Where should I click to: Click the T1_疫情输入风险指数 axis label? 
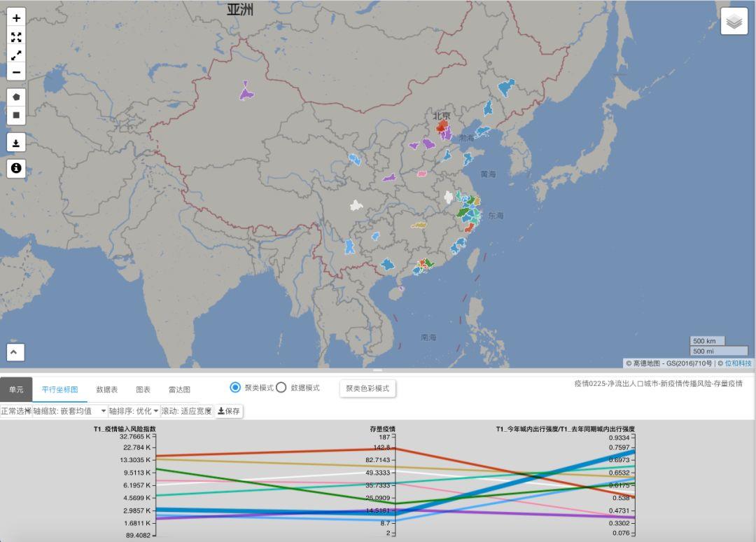[x=125, y=429]
